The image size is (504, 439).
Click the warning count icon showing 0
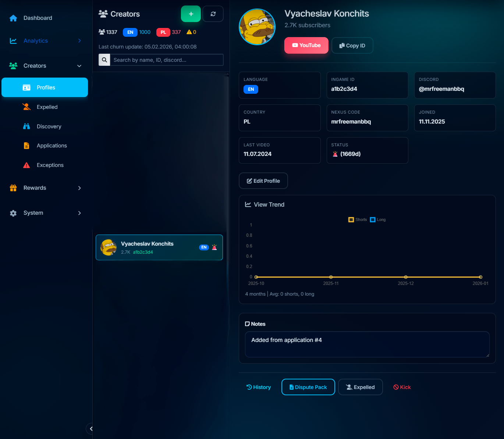click(189, 32)
